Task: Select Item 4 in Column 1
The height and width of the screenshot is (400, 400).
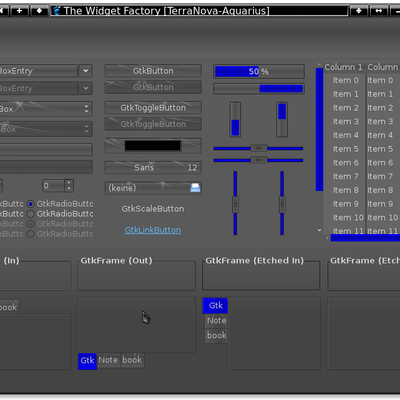Action: tap(345, 135)
